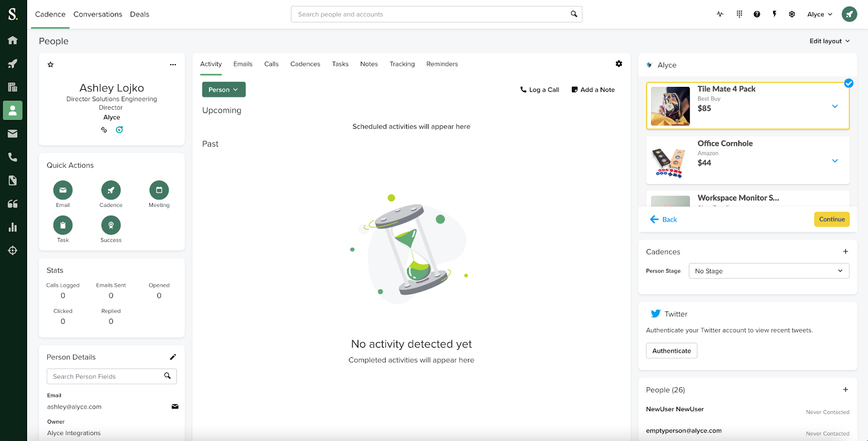Open the crosshair target sidebar icon

(x=12, y=250)
